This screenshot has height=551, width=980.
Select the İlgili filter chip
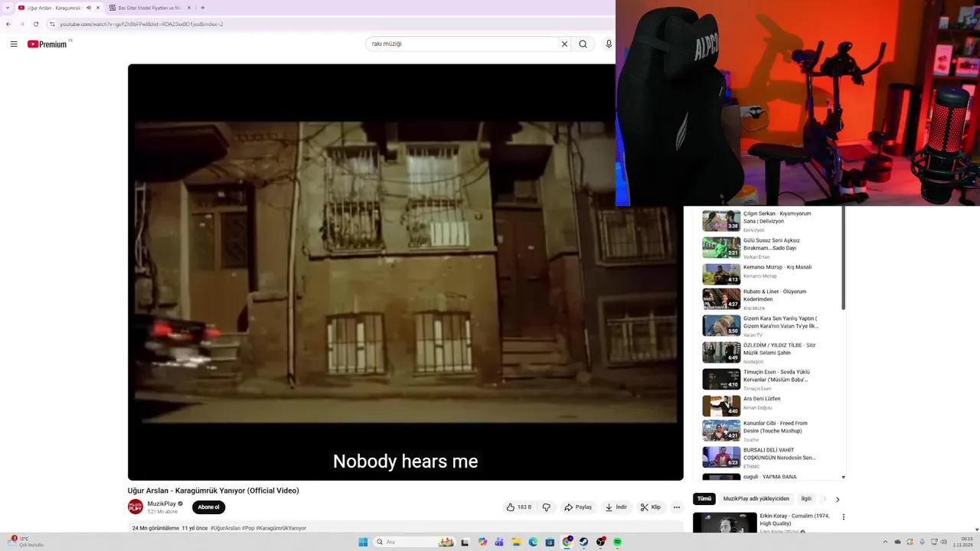(x=806, y=499)
